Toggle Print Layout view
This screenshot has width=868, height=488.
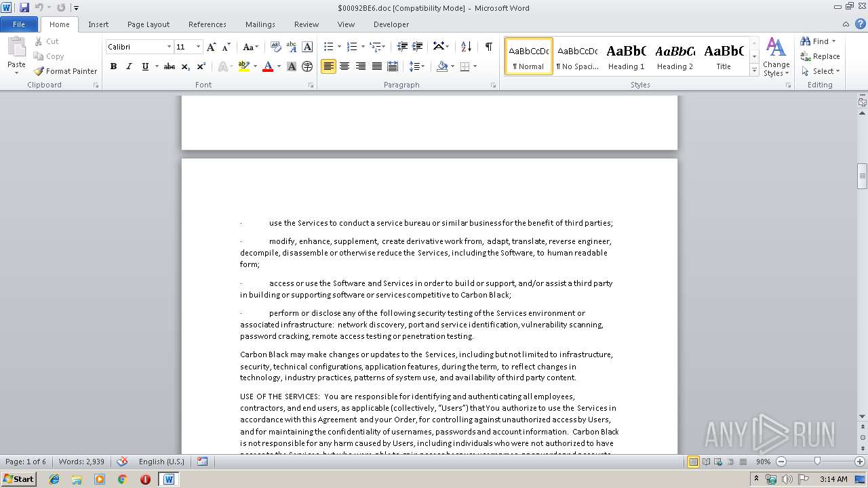[693, 462]
